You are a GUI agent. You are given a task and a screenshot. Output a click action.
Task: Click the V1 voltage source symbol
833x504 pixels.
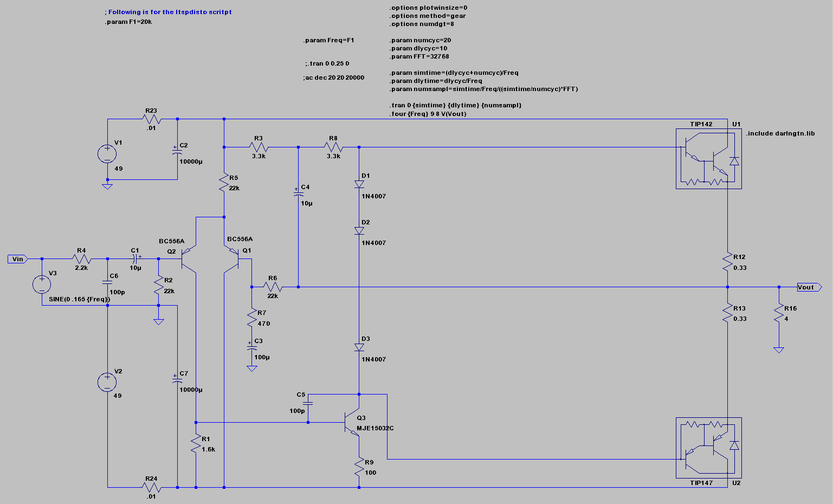(107, 154)
